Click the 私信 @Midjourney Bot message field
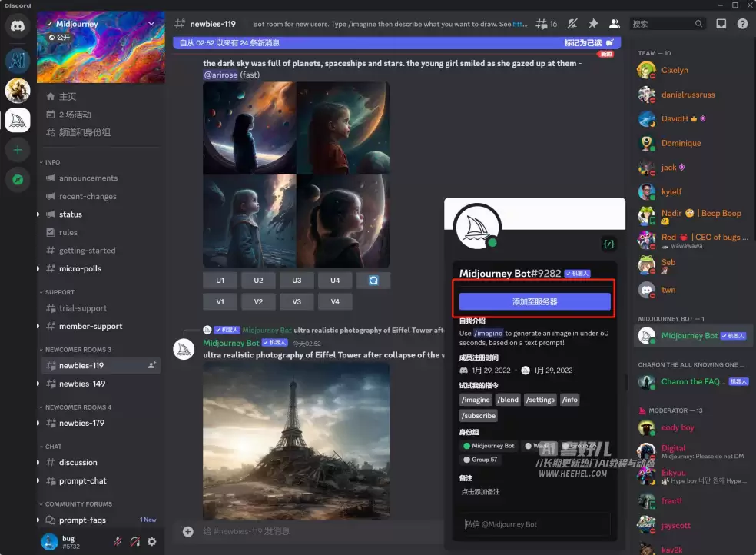Image resolution: width=756 pixels, height=555 pixels. [x=535, y=524]
